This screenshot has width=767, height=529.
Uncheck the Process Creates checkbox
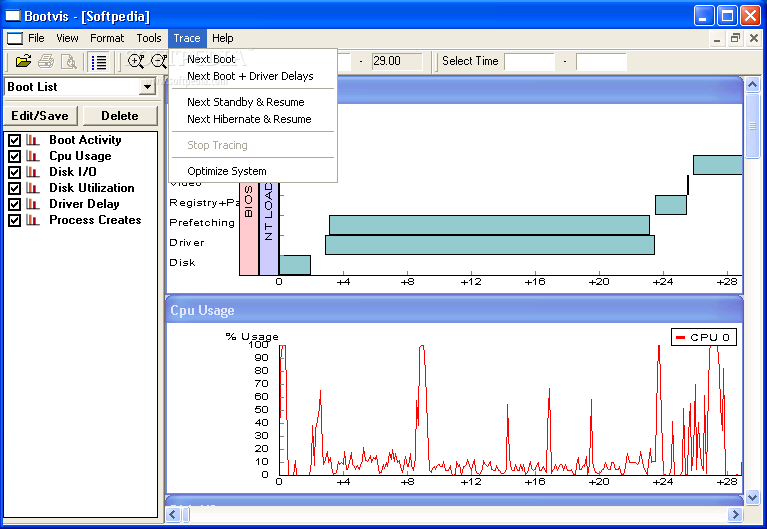[14, 220]
